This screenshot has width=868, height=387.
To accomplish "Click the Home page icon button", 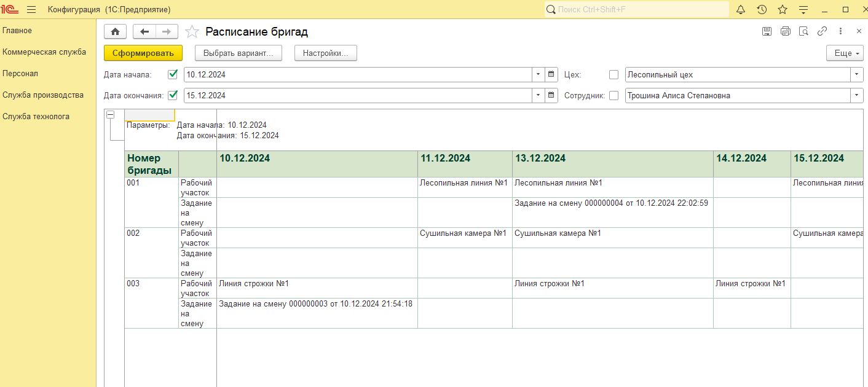I will click(115, 31).
